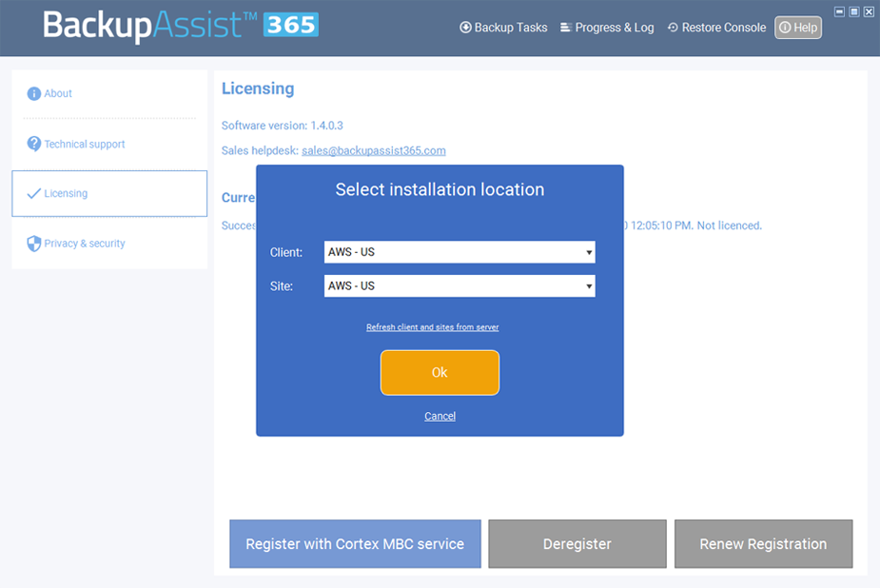Click the Licensing checkmark icon
880x588 pixels.
[34, 194]
